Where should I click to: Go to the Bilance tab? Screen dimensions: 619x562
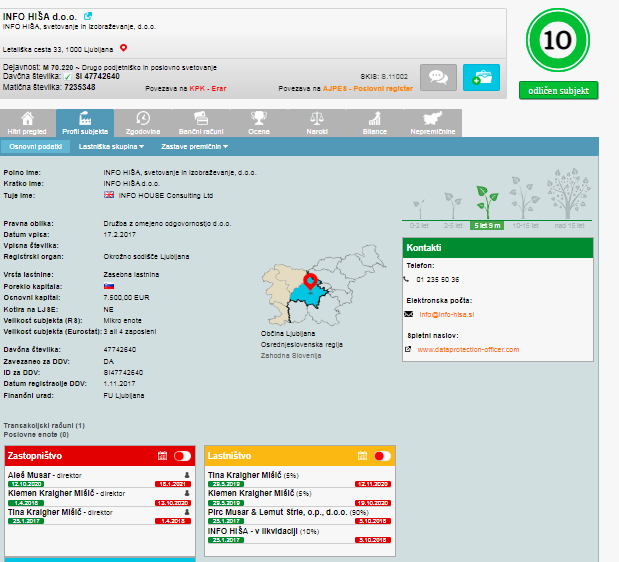point(374,123)
